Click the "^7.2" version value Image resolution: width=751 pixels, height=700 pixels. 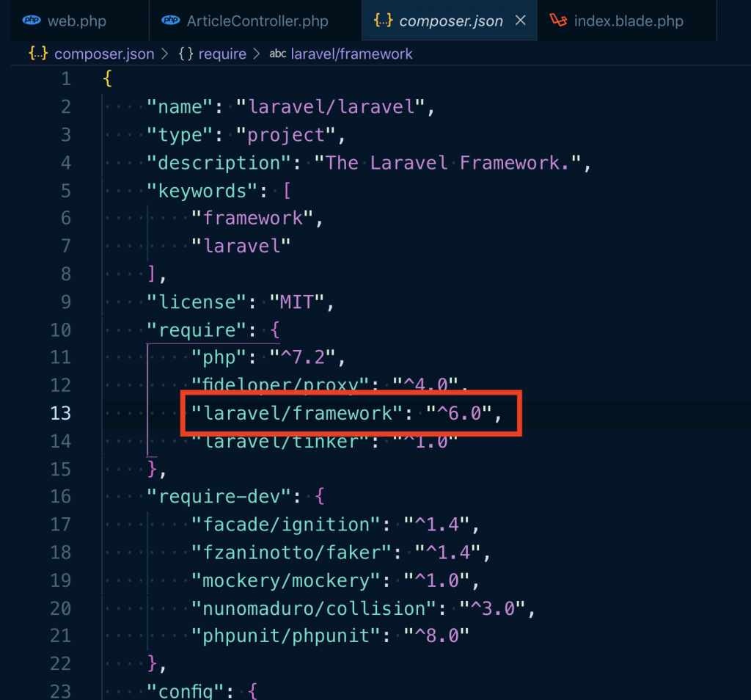point(303,357)
